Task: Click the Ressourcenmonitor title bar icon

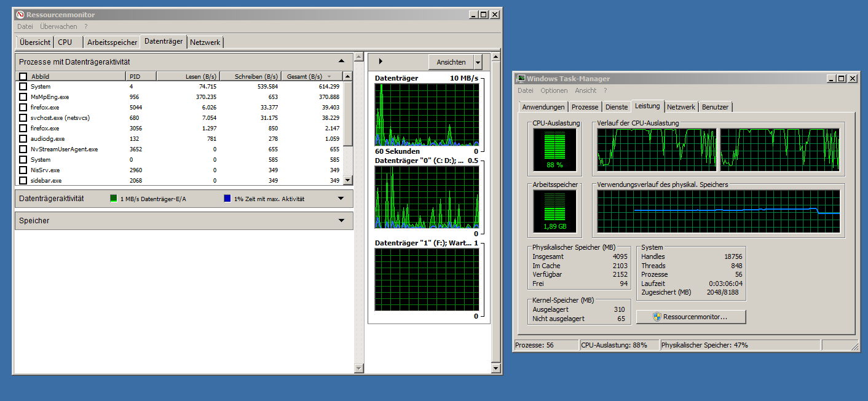Action: [x=20, y=15]
